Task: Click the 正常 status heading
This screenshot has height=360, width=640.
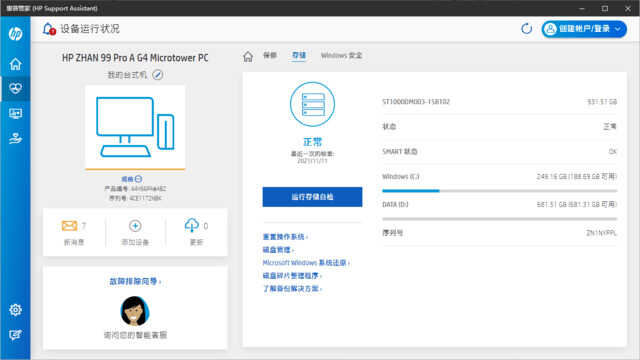Action: (x=312, y=142)
